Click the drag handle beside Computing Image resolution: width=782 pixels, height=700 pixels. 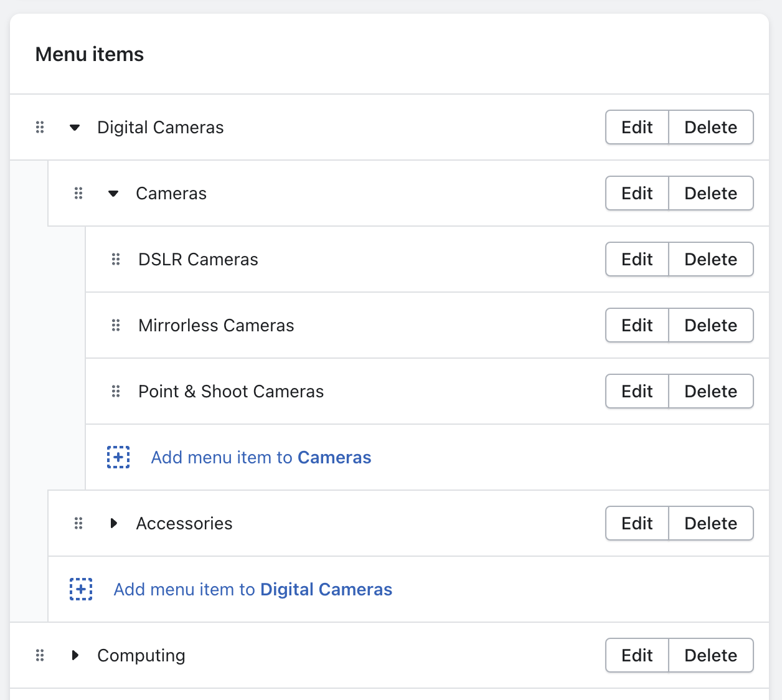click(40, 655)
